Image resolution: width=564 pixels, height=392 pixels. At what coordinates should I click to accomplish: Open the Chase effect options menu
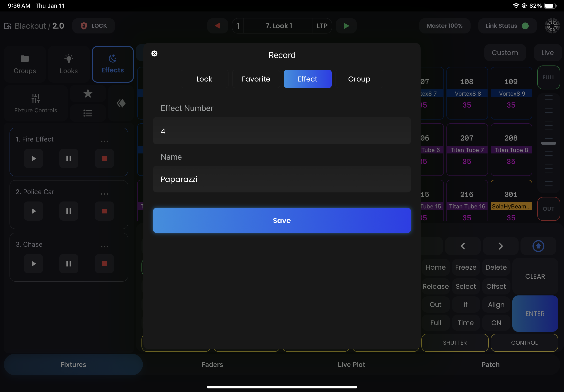pos(105,246)
